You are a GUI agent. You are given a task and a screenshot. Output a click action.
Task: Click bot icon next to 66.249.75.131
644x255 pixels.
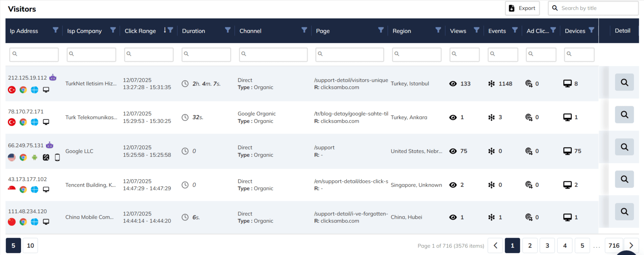point(50,145)
